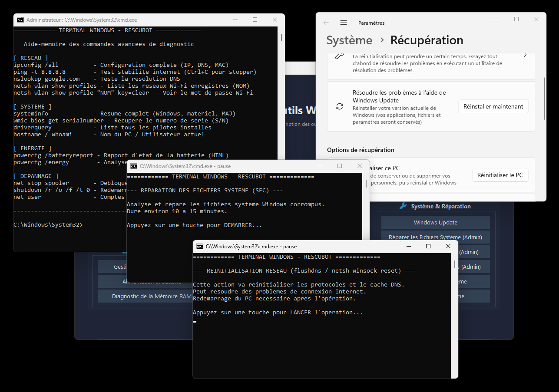Click the '[ RESEAU ]' section header
The image size is (559, 392).
[31, 58]
